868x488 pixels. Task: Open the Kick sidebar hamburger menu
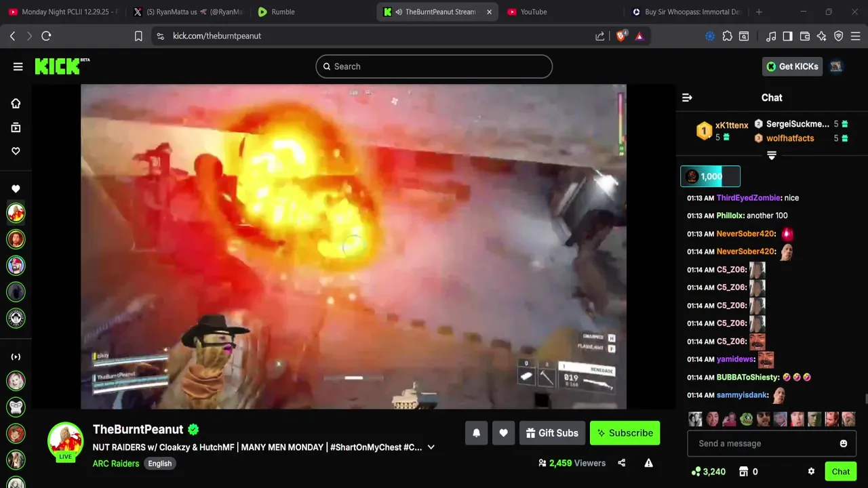18,66
